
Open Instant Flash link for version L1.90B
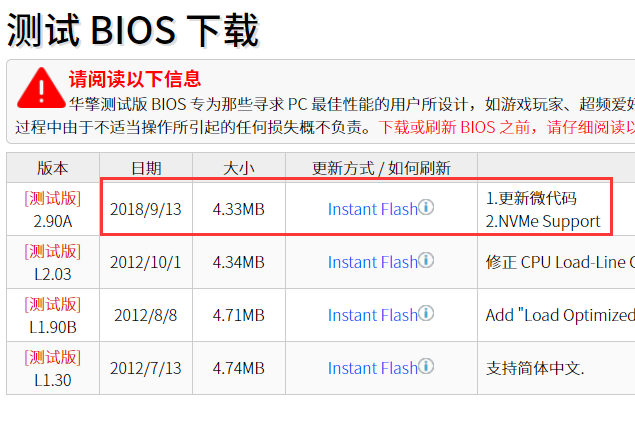[x=372, y=315]
